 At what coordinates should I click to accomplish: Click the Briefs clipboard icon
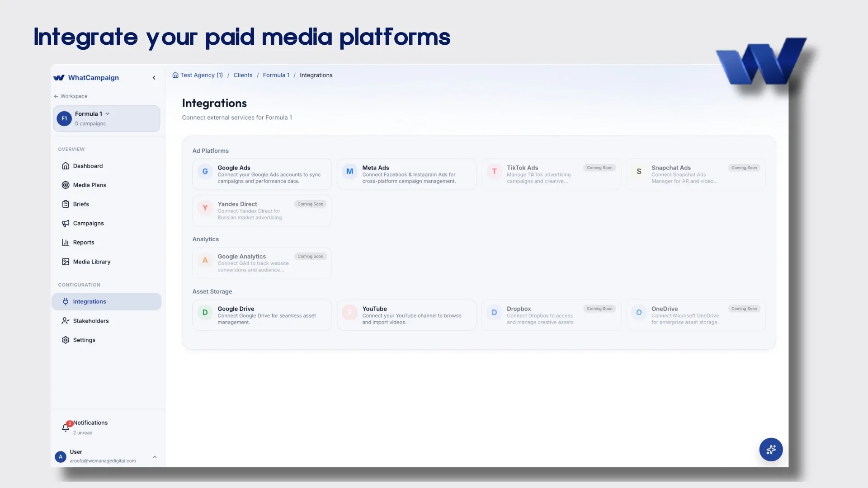(x=66, y=204)
